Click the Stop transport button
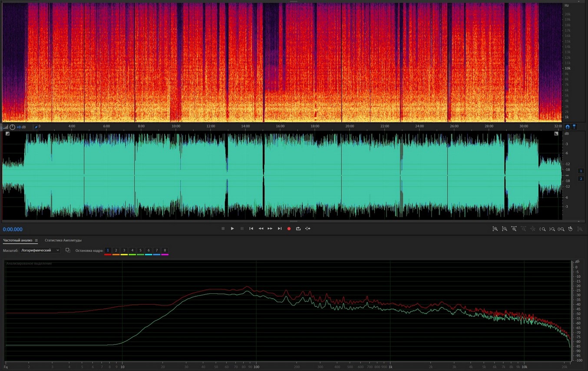 pos(223,229)
